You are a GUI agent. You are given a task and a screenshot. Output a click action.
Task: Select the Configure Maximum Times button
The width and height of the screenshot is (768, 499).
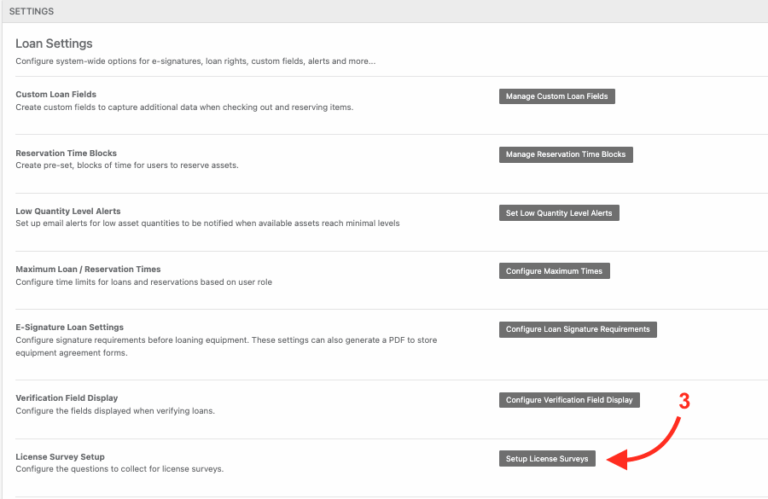554,271
